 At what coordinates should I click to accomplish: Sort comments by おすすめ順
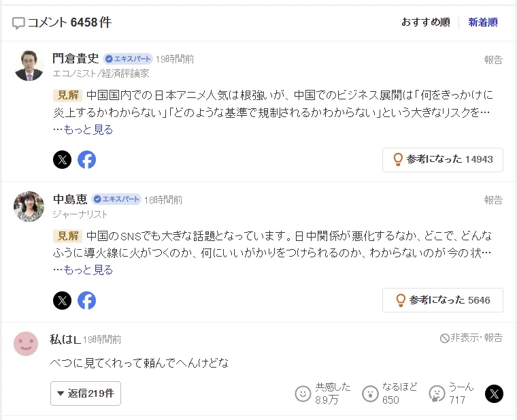pyautogui.click(x=425, y=22)
